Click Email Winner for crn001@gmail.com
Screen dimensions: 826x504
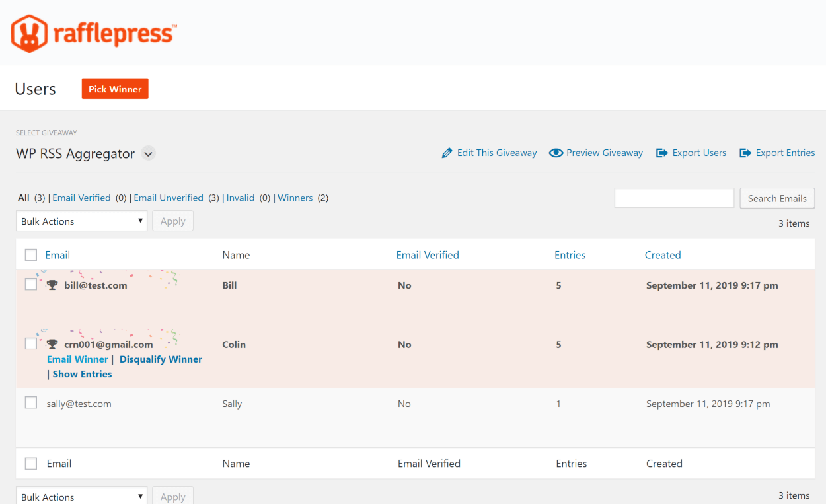point(77,359)
